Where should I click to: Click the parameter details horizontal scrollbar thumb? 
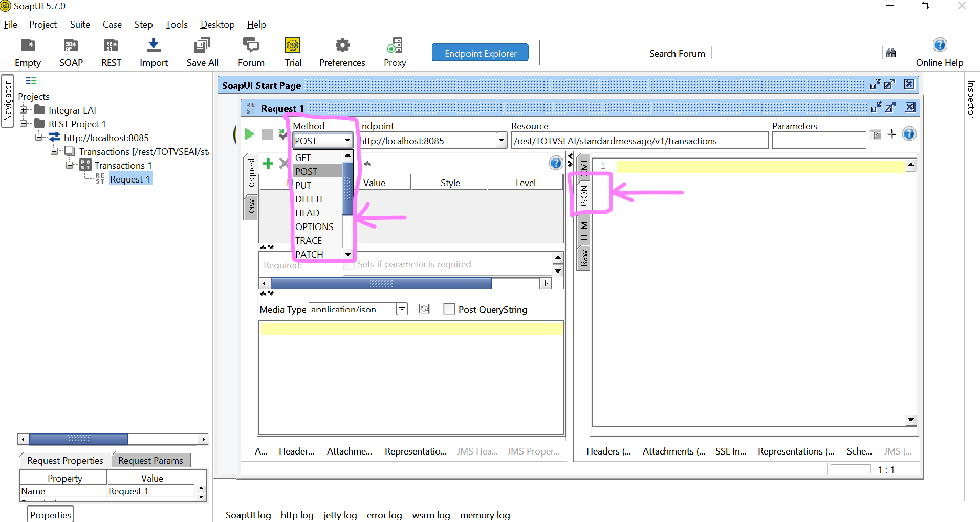point(381,283)
